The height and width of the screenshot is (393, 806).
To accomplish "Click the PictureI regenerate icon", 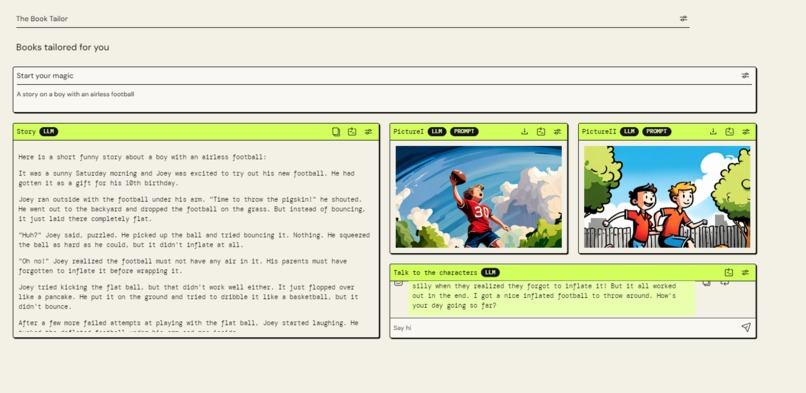I will 541,132.
